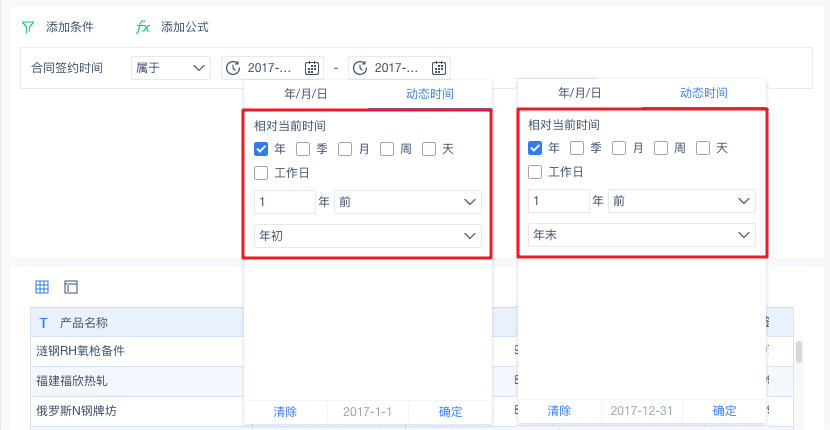Open the end date calendar icon
Screen dimensions: 830x430
[438, 68]
